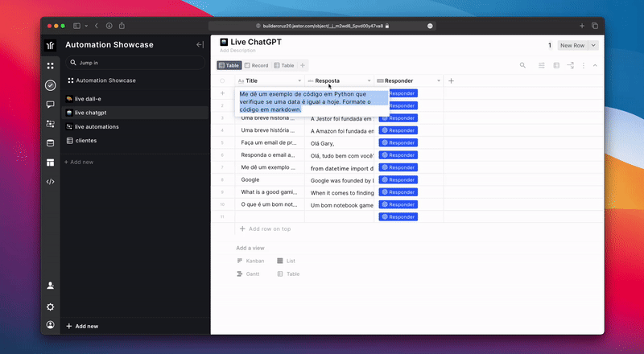This screenshot has width=644, height=354.
Task: Toggle the select-all rows circle in header
Action: 222,81
